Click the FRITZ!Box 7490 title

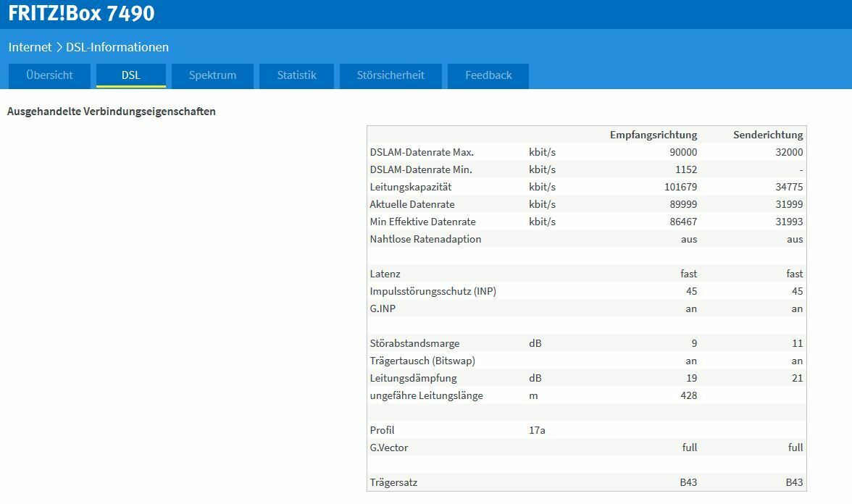point(81,13)
